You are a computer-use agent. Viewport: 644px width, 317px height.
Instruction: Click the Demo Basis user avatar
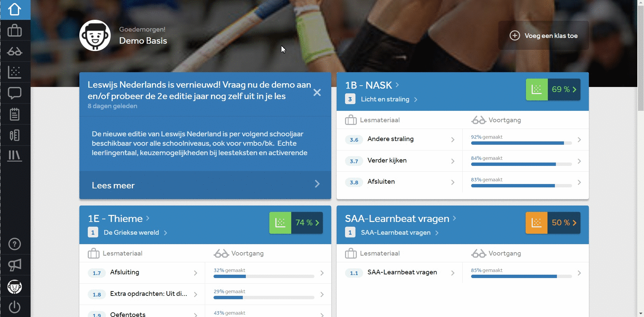(95, 35)
